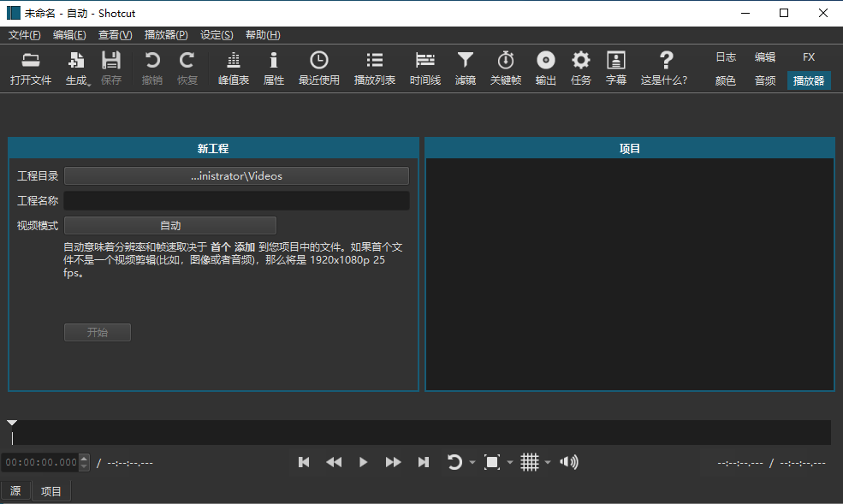Screen dimensions: 843x504
Task: Switch to the 颜色 layout
Action: point(726,80)
